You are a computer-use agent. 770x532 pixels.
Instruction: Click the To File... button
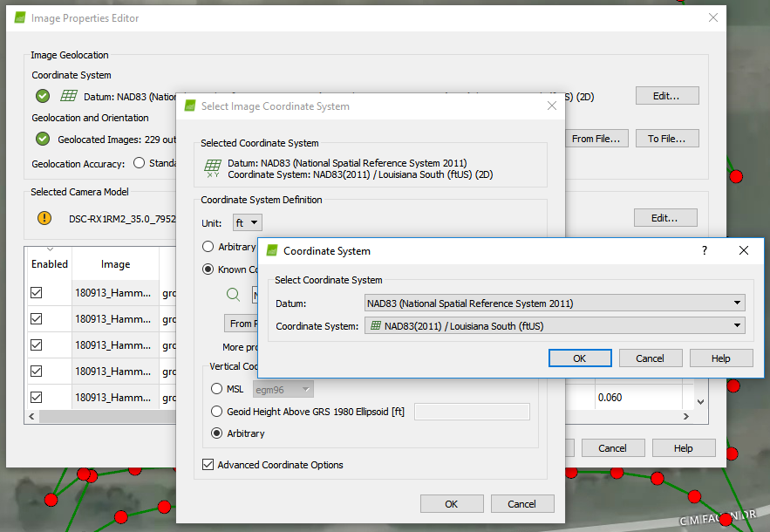pos(666,139)
